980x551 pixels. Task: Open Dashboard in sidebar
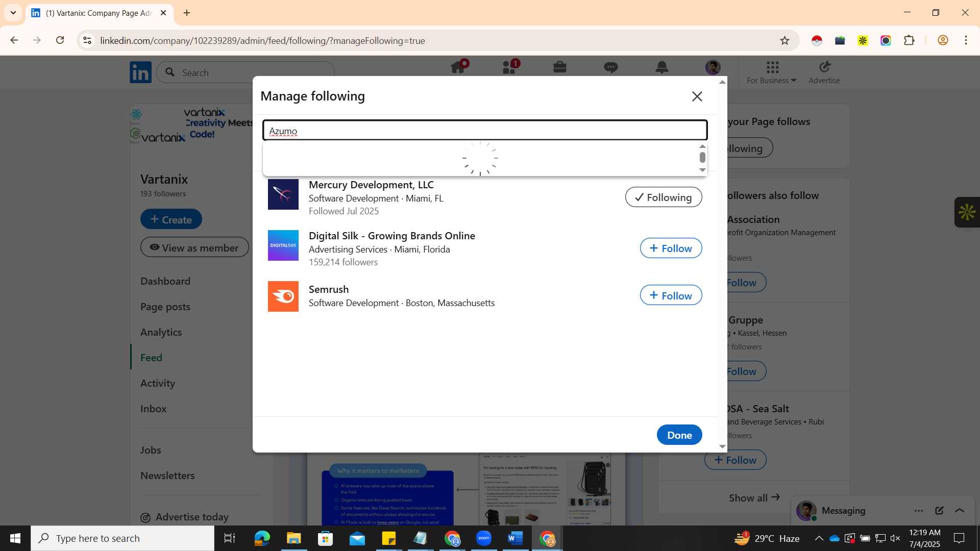tap(165, 281)
